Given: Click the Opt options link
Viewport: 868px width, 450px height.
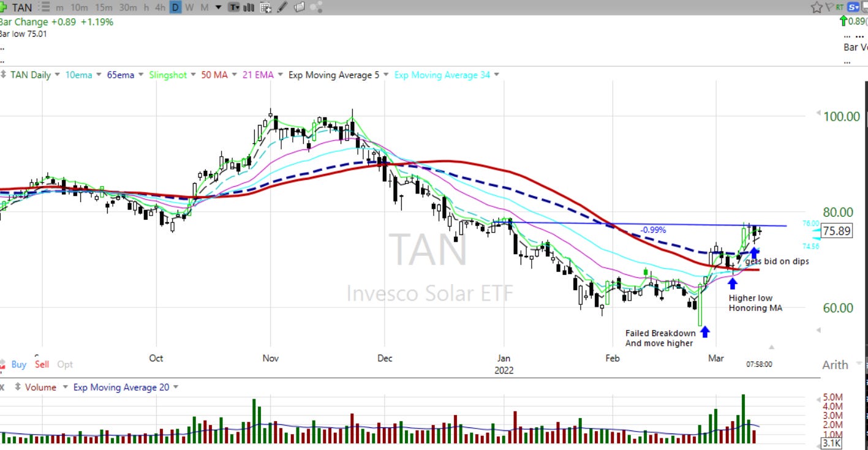Looking at the screenshot, I should tap(65, 364).
